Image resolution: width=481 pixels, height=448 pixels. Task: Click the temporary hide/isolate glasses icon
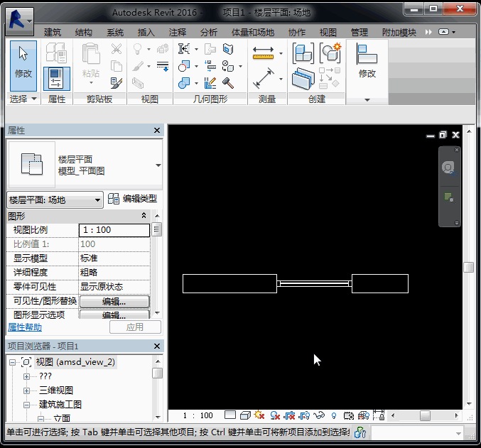[320, 415]
